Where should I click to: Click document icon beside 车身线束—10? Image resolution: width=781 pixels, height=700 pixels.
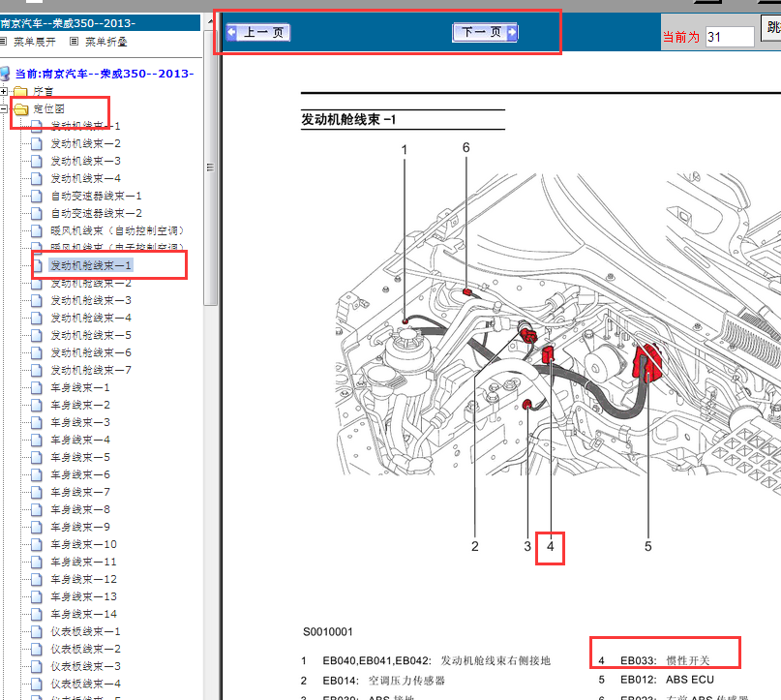pos(37,544)
